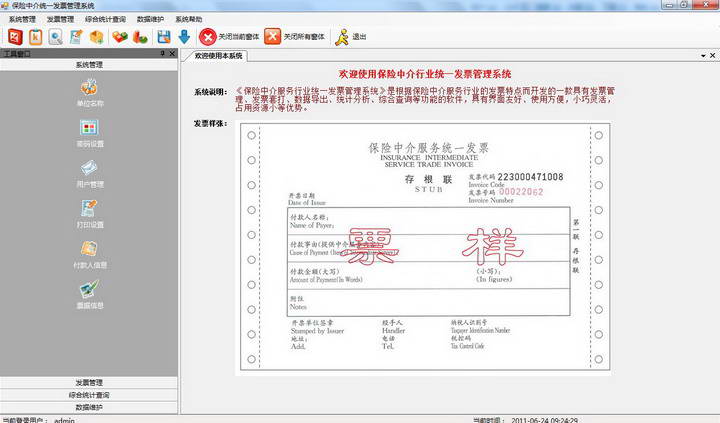Click the 发票样张 label
This screenshot has height=423, width=720.
click(x=210, y=123)
